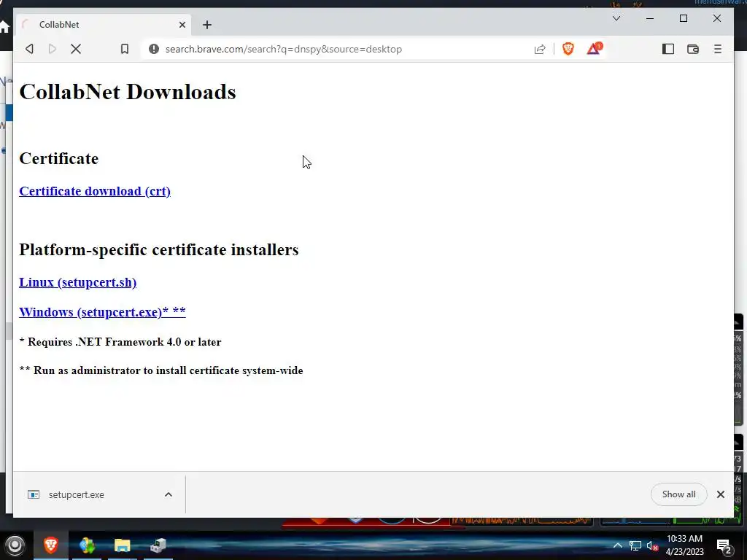This screenshot has width=747, height=560.
Task: Open the clock and date
Action: [684, 545]
